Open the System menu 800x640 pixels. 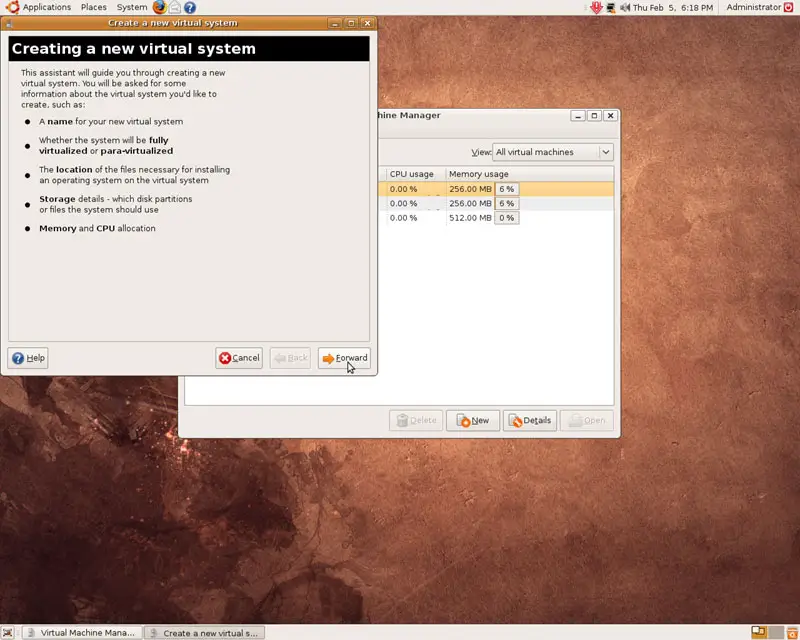pos(131,7)
